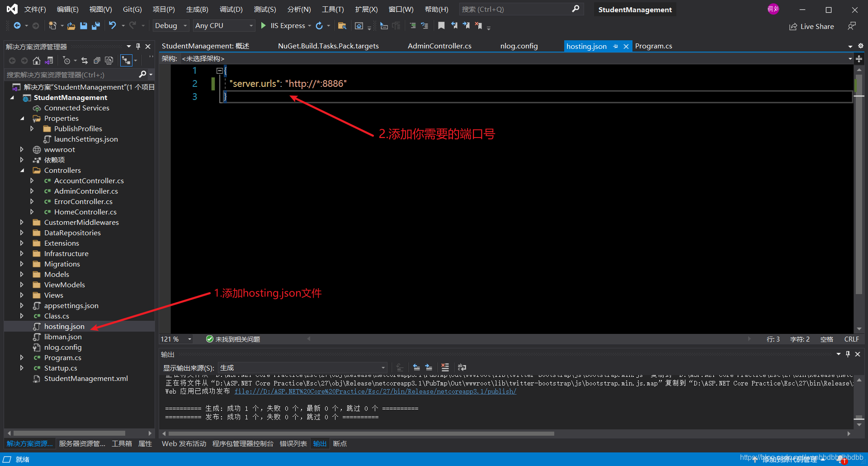Image resolution: width=868 pixels, height=466 pixels.
Task: Go to next bookmark icon
Action: (466, 26)
